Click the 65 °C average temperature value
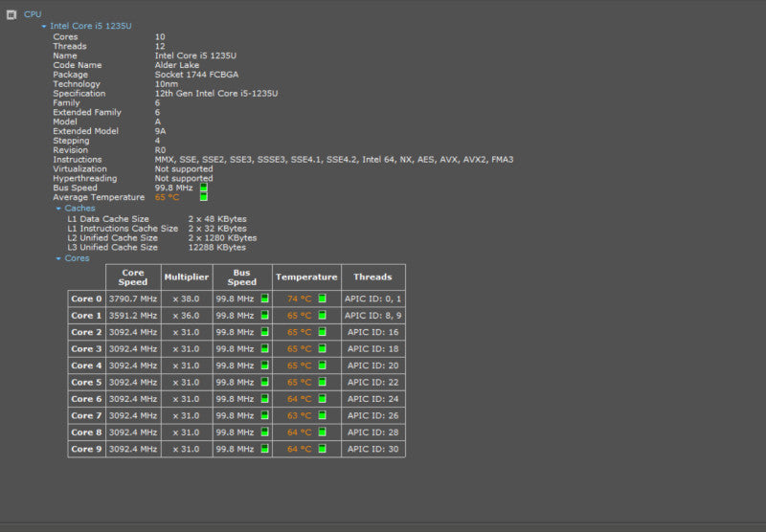This screenshot has width=766, height=532. click(x=167, y=197)
